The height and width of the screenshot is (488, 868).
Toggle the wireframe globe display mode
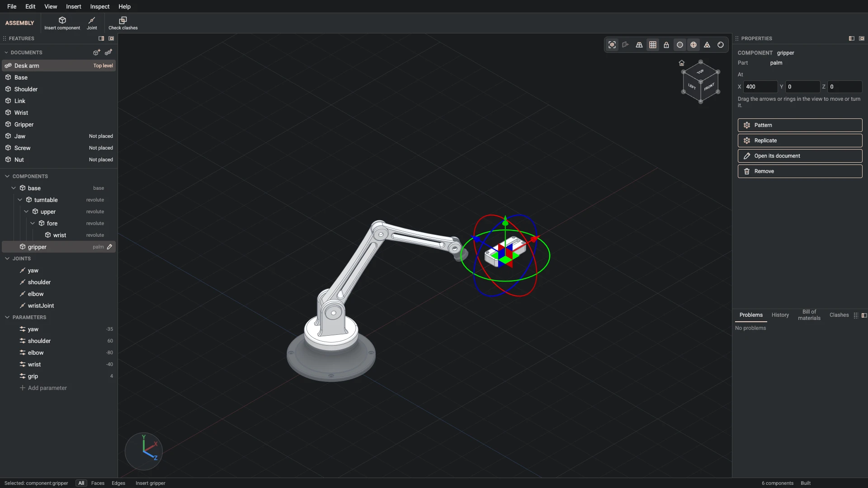(x=693, y=45)
